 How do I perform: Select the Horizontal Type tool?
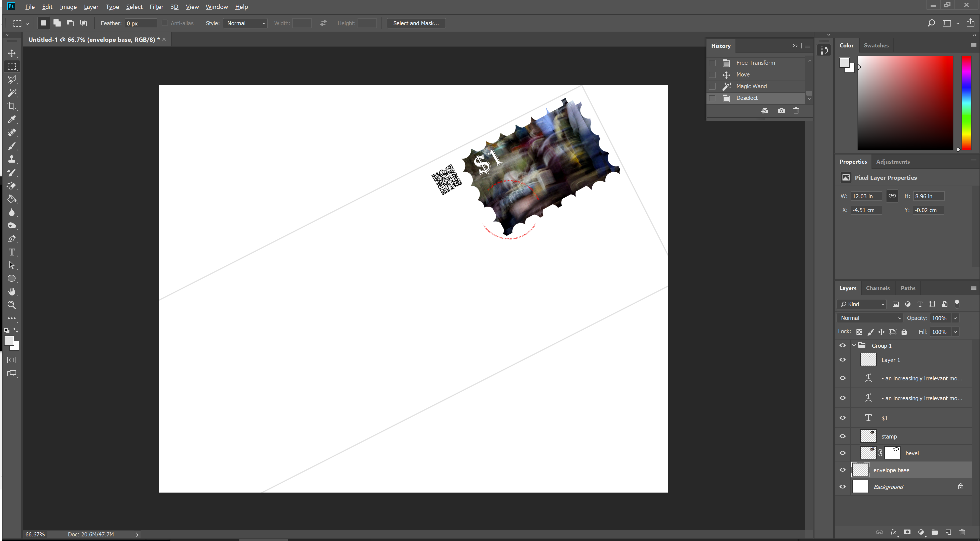point(12,252)
